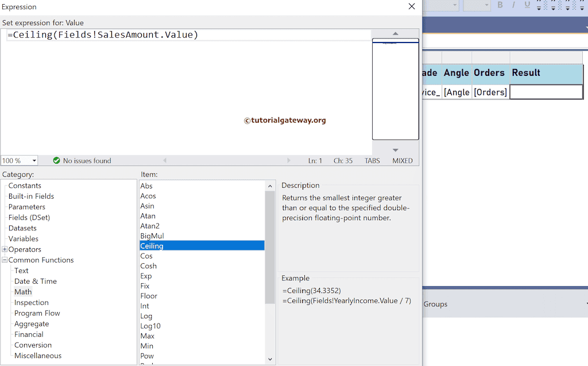The image size is (588, 366).
Task: Select the Financial function category
Action: pos(29,334)
